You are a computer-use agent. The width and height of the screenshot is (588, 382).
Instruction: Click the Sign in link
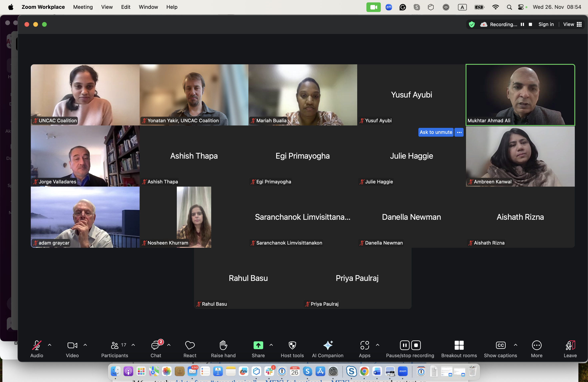click(x=546, y=24)
